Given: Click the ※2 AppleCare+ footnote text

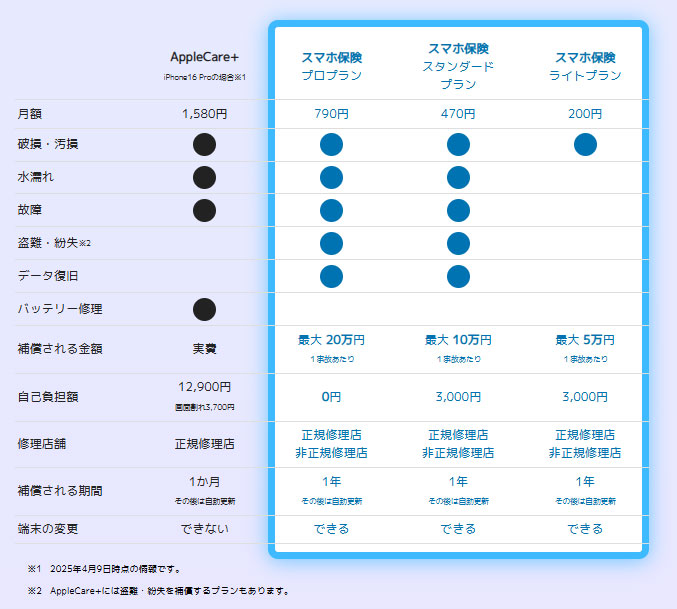Looking at the screenshot, I should pyautogui.click(x=159, y=590).
